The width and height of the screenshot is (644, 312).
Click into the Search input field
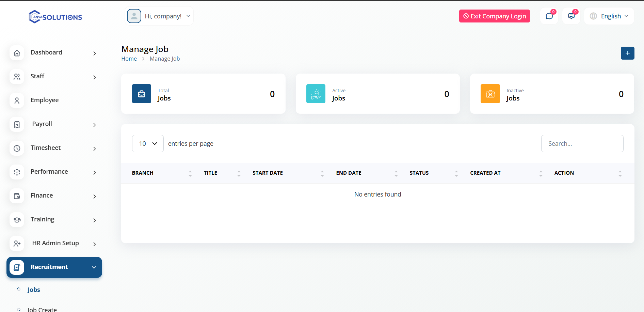point(582,144)
